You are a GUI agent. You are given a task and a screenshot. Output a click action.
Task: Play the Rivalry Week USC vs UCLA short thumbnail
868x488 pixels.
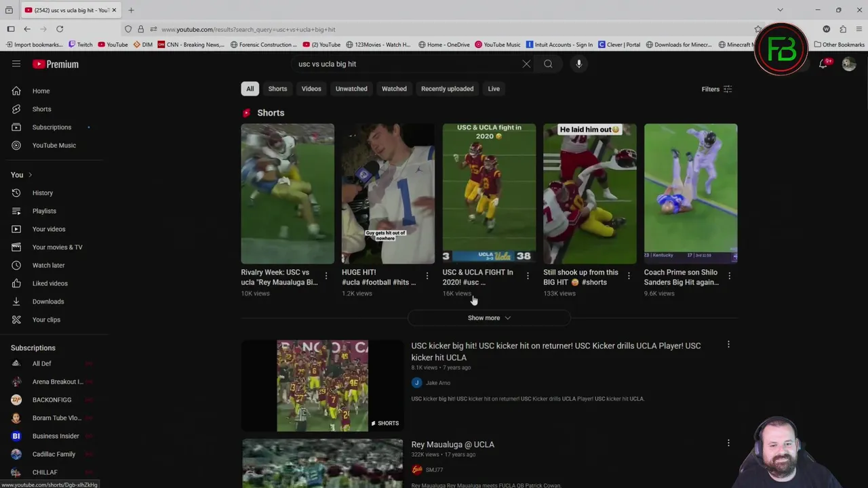288,193
